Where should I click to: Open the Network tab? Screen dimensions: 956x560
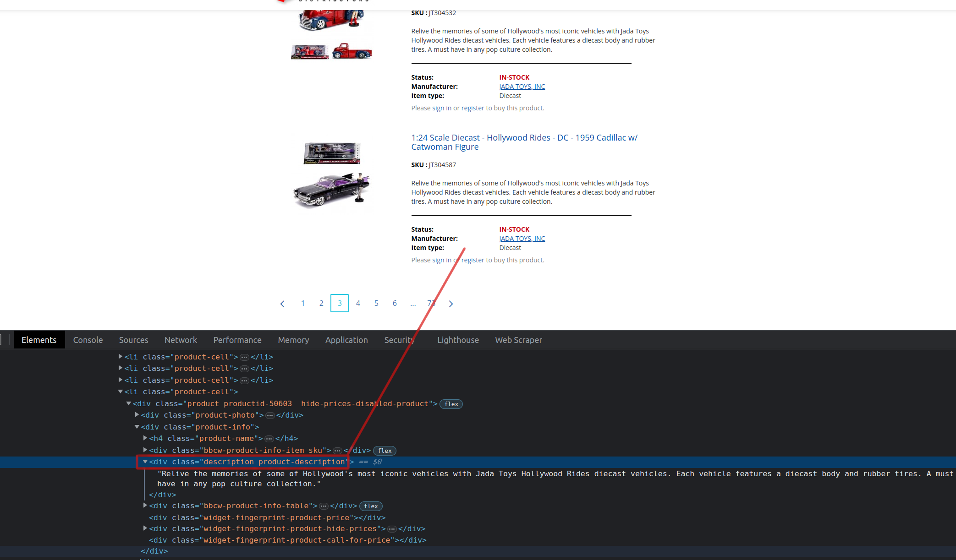[181, 340]
